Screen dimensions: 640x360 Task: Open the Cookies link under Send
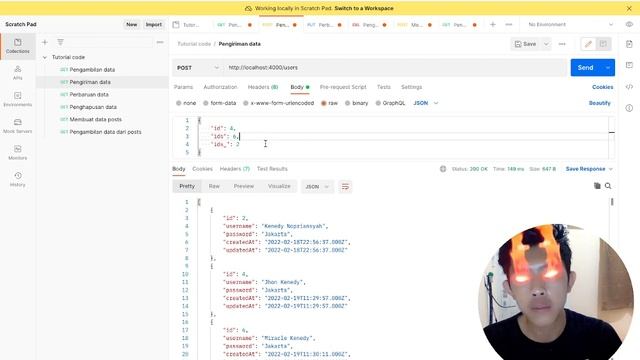point(602,87)
